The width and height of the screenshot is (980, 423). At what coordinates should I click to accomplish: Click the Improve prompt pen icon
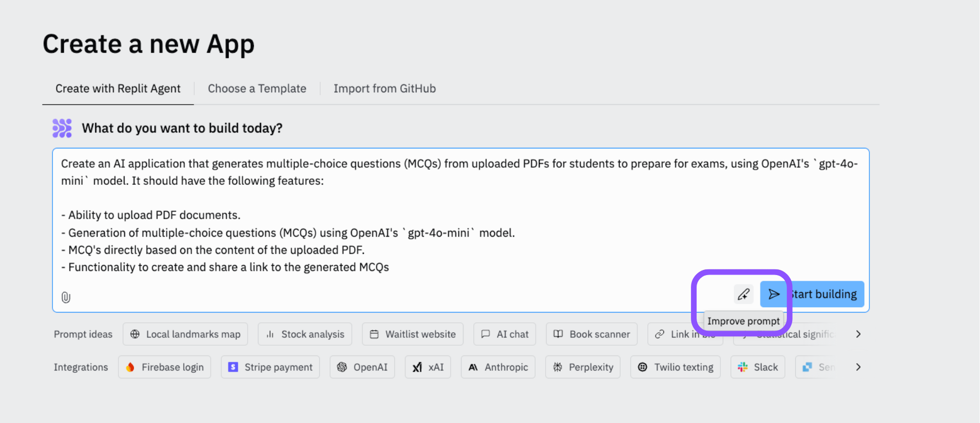tap(743, 294)
